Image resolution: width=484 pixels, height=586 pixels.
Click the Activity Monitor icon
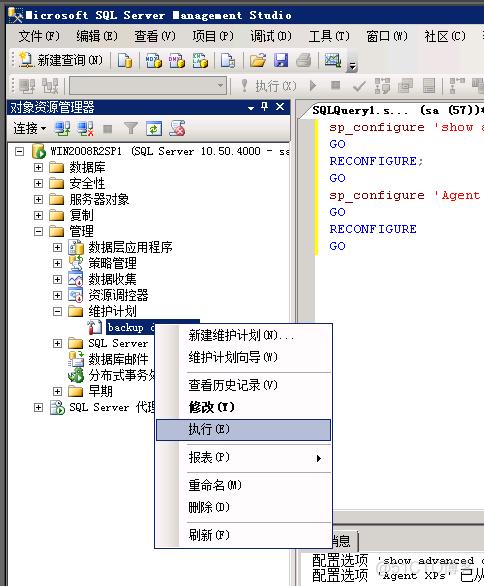click(332, 60)
